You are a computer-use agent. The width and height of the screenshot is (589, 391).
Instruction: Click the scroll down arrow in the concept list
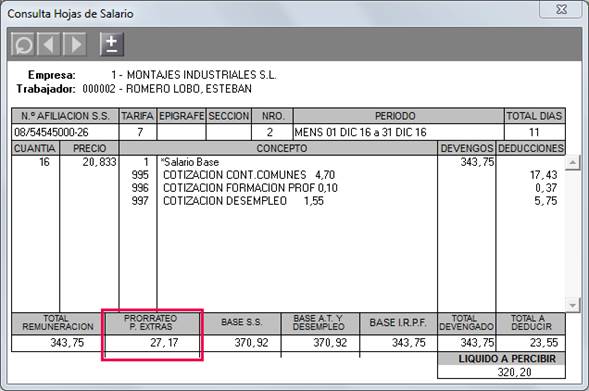[x=572, y=305]
